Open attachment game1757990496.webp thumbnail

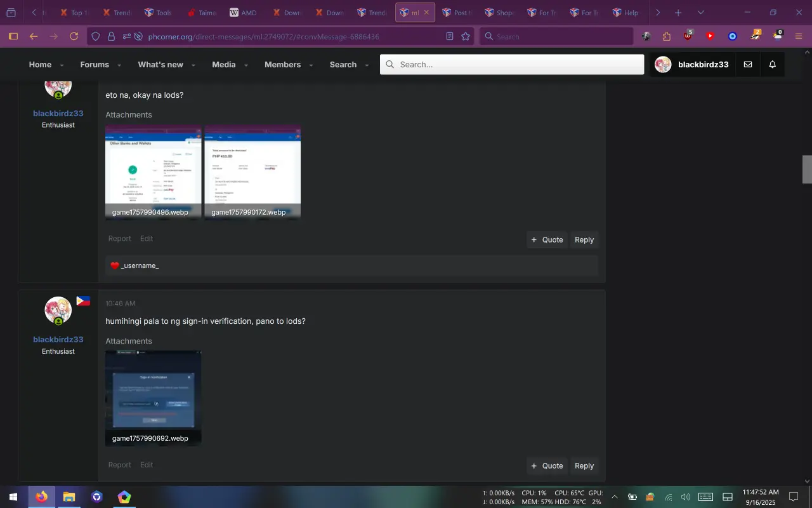[153, 172]
